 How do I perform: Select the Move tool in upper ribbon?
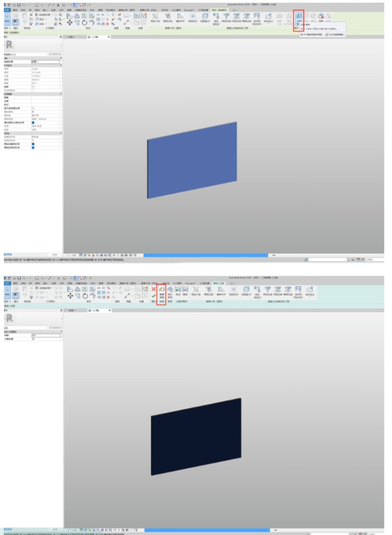click(69, 23)
